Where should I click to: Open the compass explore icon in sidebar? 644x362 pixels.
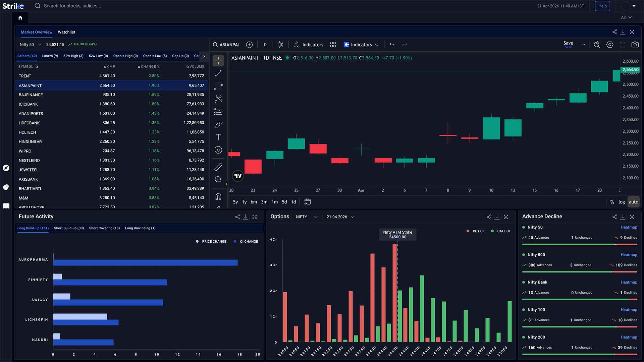click(6, 168)
